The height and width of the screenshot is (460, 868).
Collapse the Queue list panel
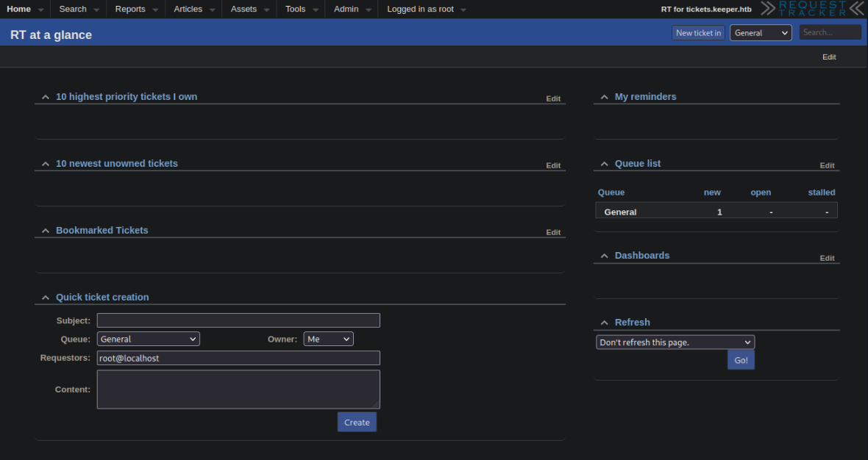click(605, 164)
